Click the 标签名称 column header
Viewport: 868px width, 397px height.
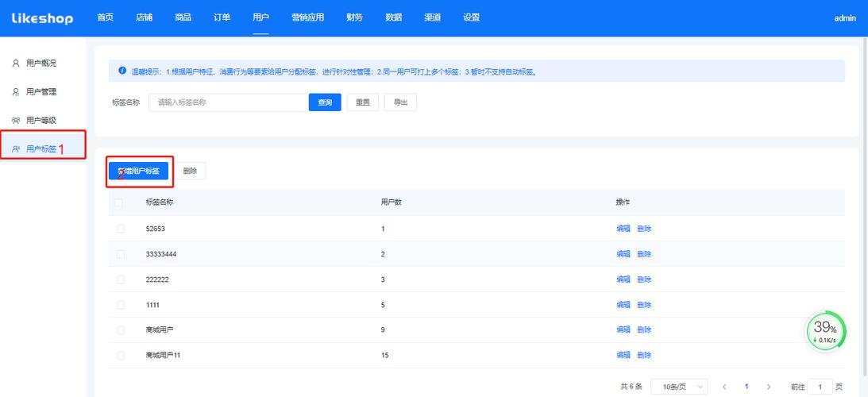(160, 202)
